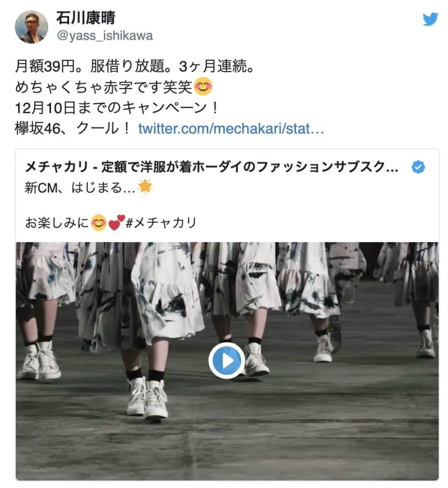Click the two hearts emoji before #メチャカリ

pos(116,223)
